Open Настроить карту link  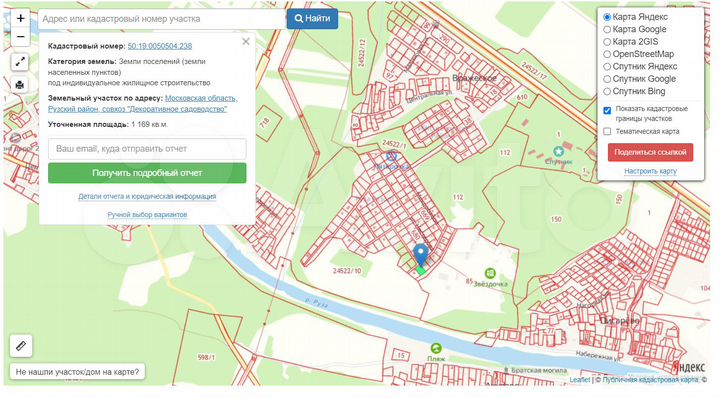pyautogui.click(x=650, y=171)
